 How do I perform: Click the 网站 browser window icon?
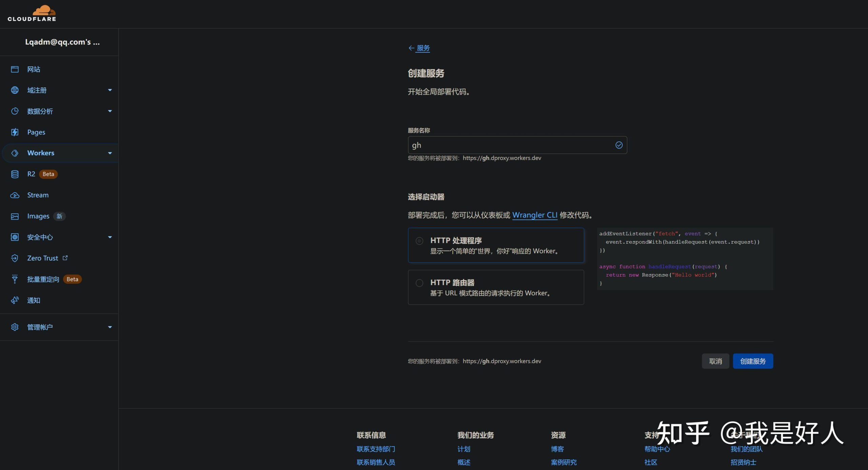pyautogui.click(x=15, y=69)
